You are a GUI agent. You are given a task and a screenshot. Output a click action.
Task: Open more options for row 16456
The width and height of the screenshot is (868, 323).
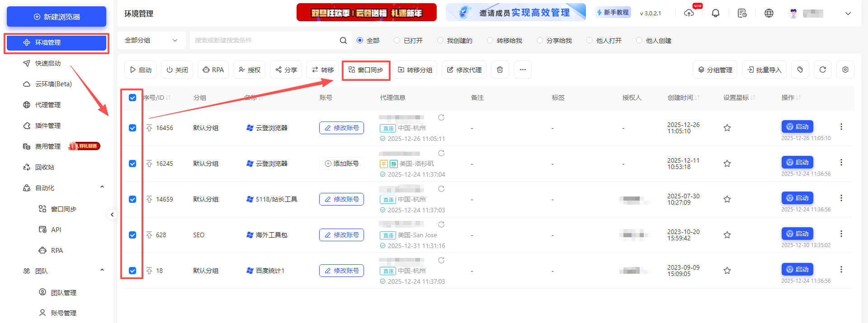click(841, 126)
